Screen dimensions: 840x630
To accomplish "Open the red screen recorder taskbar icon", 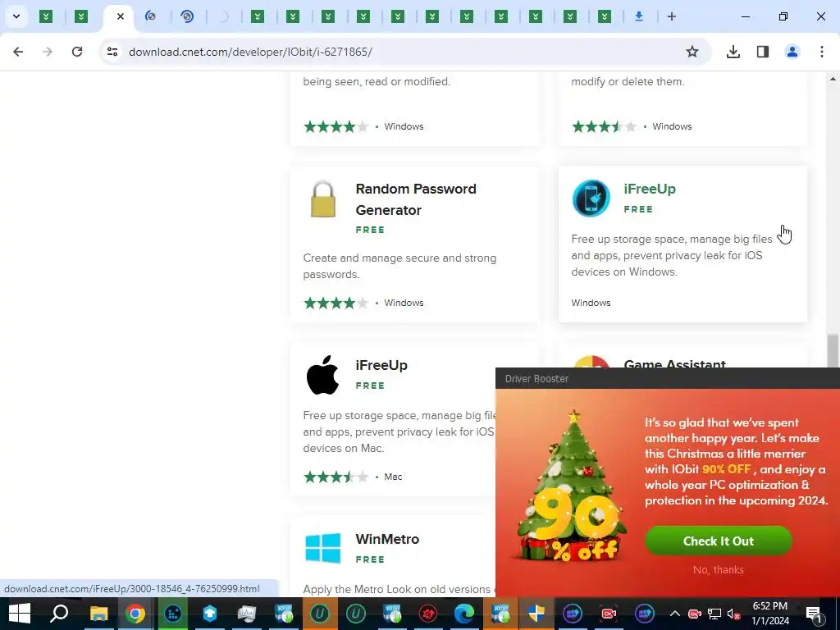I will pyautogui.click(x=609, y=614).
